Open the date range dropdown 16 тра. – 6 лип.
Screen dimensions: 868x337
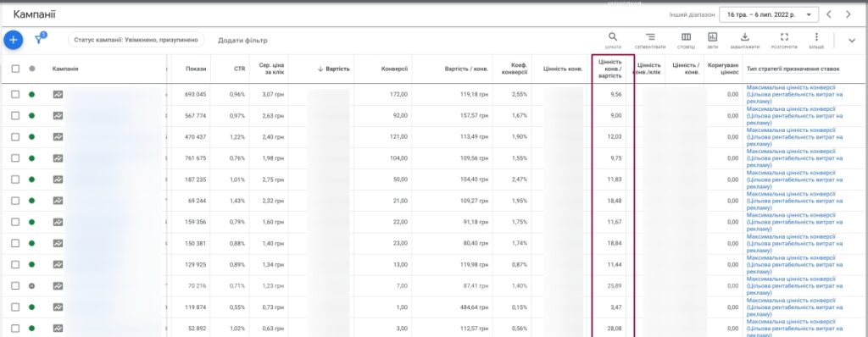pyautogui.click(x=769, y=14)
